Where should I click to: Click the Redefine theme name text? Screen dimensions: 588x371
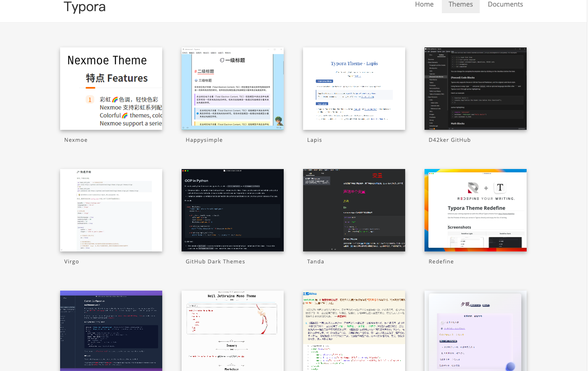pos(441,262)
